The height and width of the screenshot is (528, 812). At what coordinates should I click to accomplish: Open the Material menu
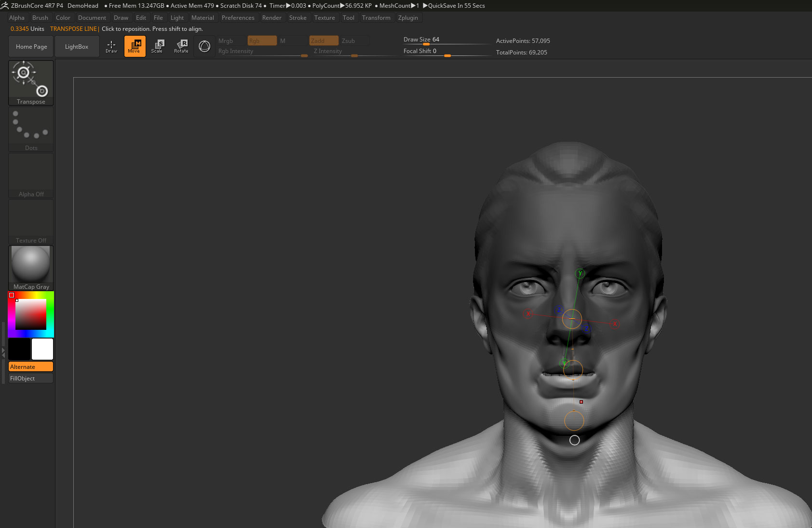click(x=203, y=18)
